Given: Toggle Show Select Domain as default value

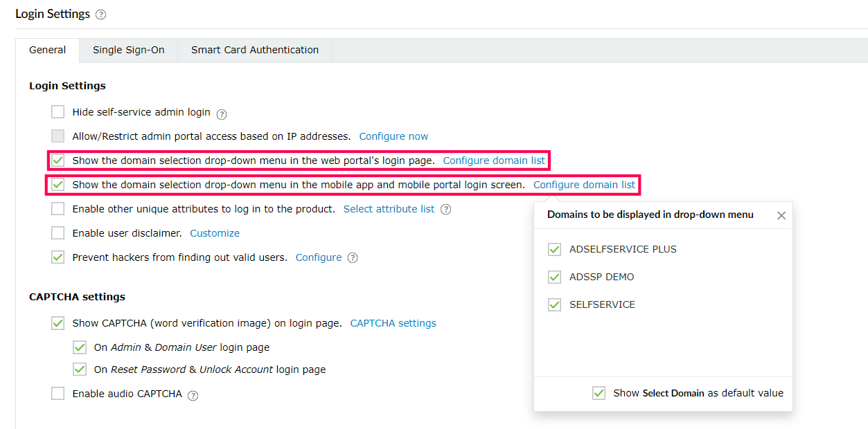Looking at the screenshot, I should tap(599, 393).
